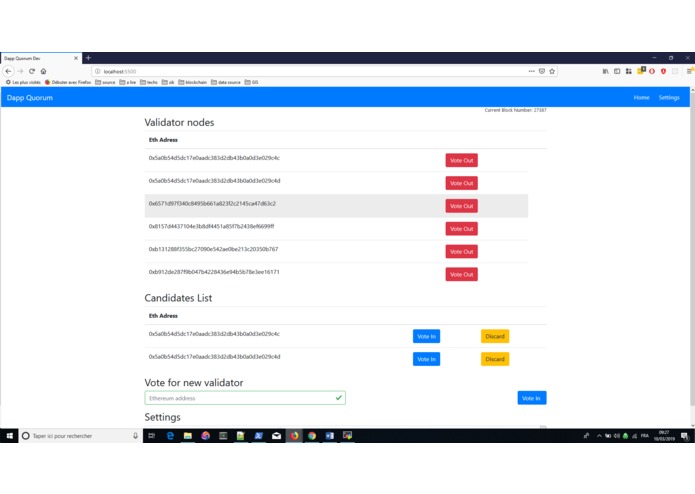Open File Explorer from taskbar

[187, 436]
